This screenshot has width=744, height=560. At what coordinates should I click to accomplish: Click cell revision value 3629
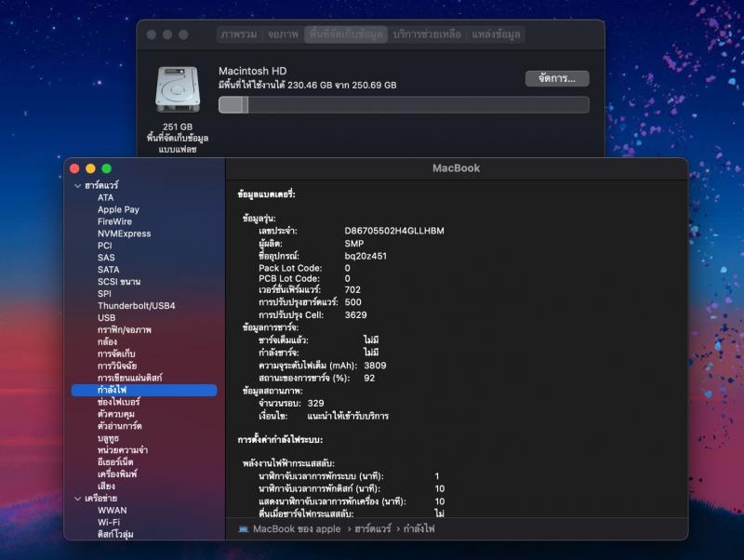[x=355, y=315]
